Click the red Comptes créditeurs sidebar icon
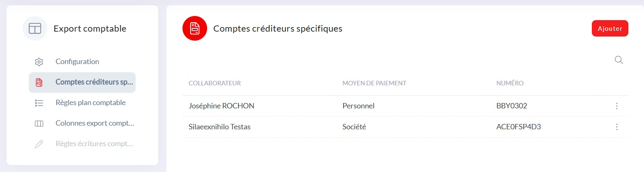This screenshot has height=172, width=644. pyautogui.click(x=39, y=83)
